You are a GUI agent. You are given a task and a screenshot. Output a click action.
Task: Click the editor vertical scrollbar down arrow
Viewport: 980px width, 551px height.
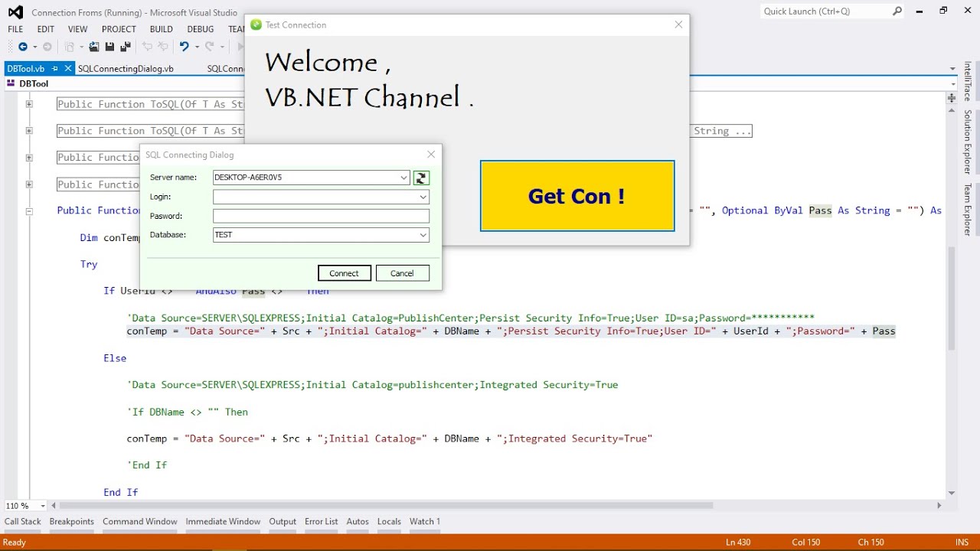(x=952, y=493)
